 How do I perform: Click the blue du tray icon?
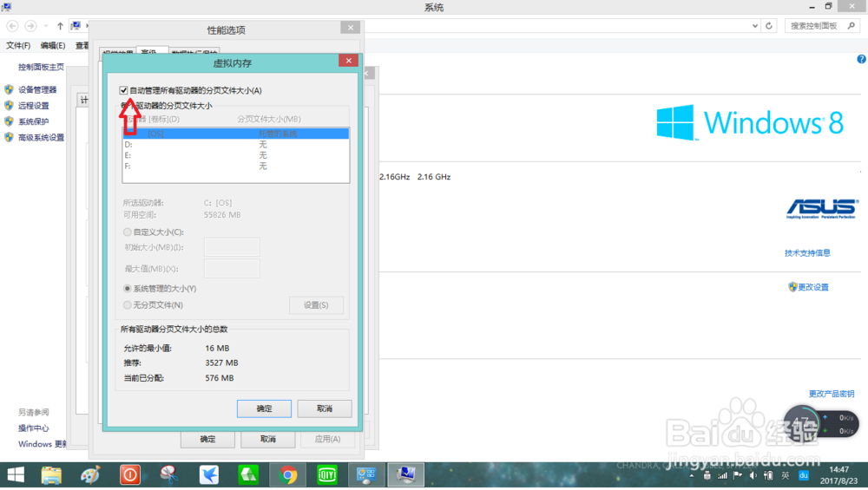pyautogui.click(x=803, y=475)
